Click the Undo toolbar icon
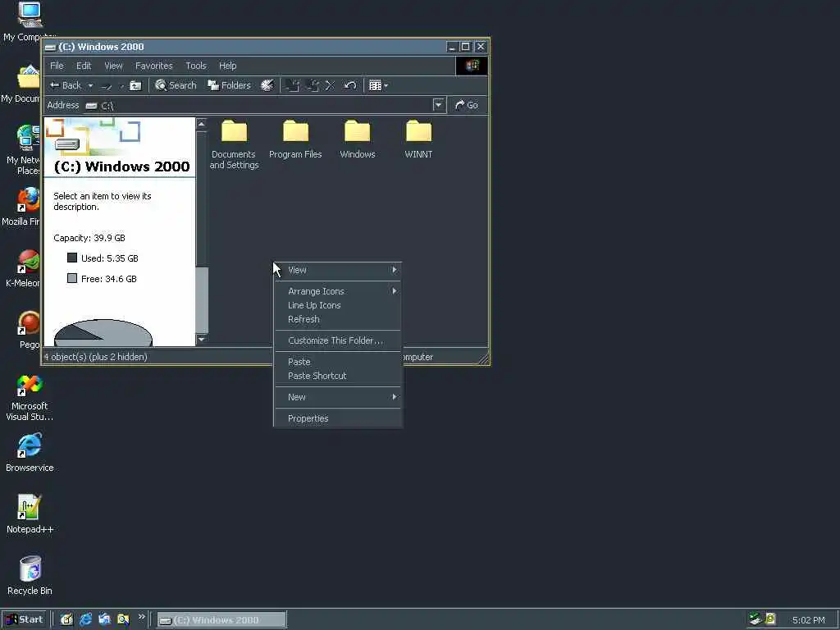The height and width of the screenshot is (630, 840). click(349, 85)
